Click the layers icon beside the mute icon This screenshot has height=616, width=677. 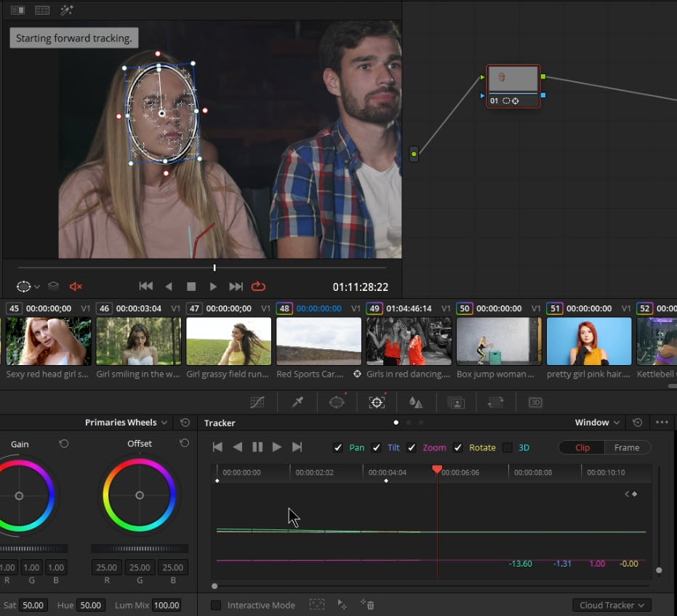coord(53,287)
